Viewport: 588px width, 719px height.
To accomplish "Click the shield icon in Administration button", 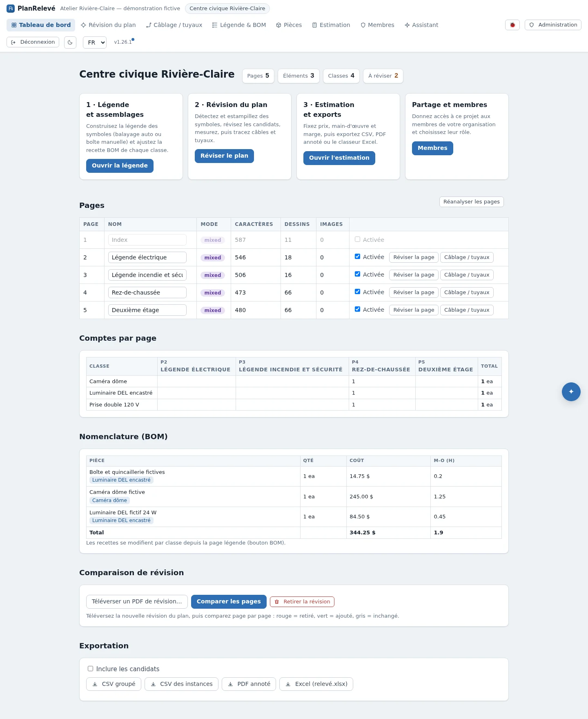I will pyautogui.click(x=532, y=25).
